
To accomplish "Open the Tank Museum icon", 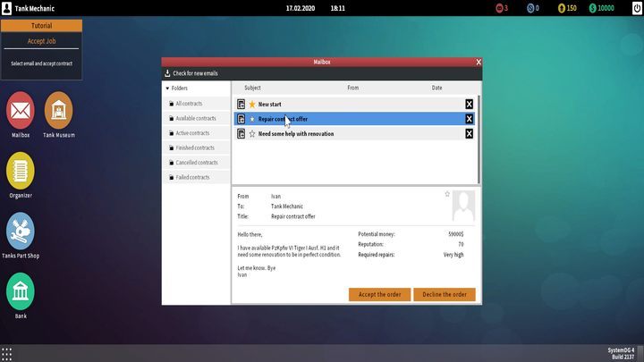I will coord(59,110).
